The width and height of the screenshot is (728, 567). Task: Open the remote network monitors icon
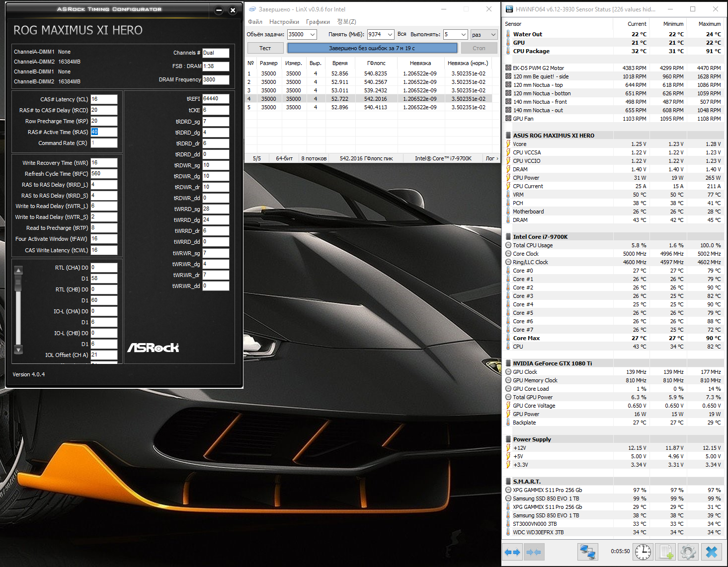pyautogui.click(x=587, y=552)
